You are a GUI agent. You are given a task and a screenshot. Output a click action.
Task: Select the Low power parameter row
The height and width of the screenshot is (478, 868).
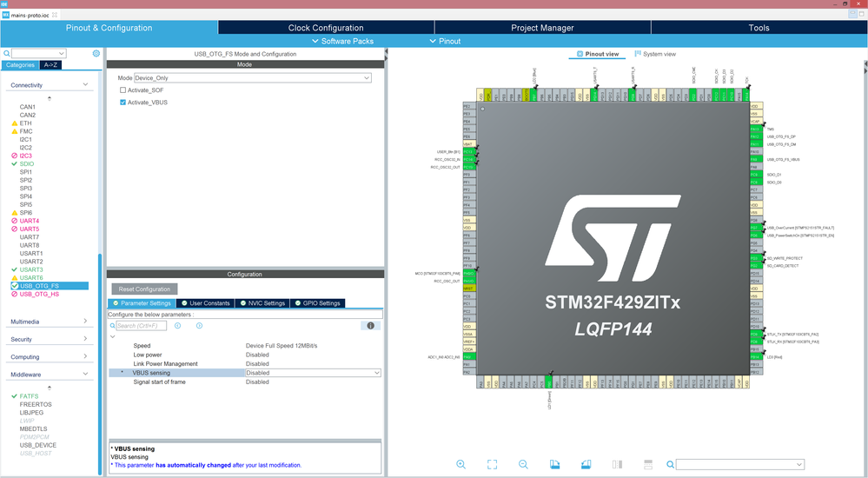(245, 355)
